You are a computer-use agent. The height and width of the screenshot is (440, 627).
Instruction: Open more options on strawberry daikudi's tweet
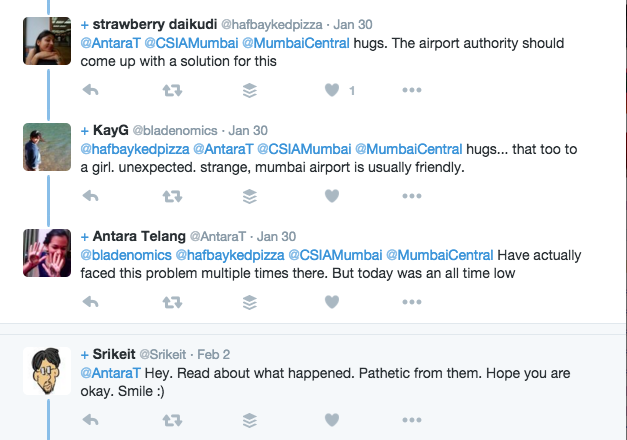(412, 90)
